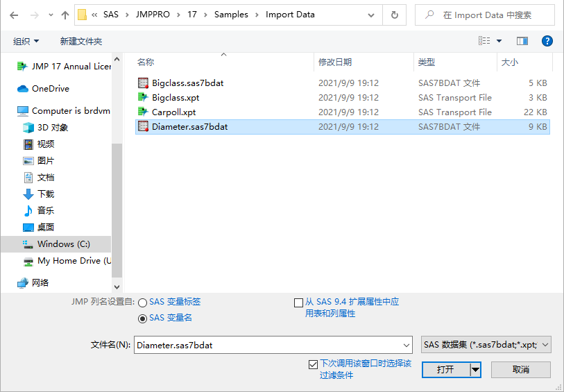Viewport: 564px width, 392px height.
Task: Open the view options dropdown arrow
Action: pos(499,41)
